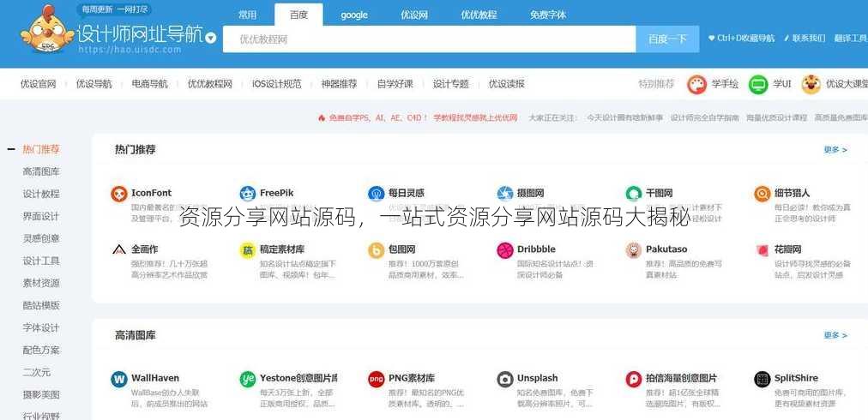Click the red 免费自学PS、AI、AE、C4D notice
The width and height of the screenshot is (868, 420).
point(418,118)
